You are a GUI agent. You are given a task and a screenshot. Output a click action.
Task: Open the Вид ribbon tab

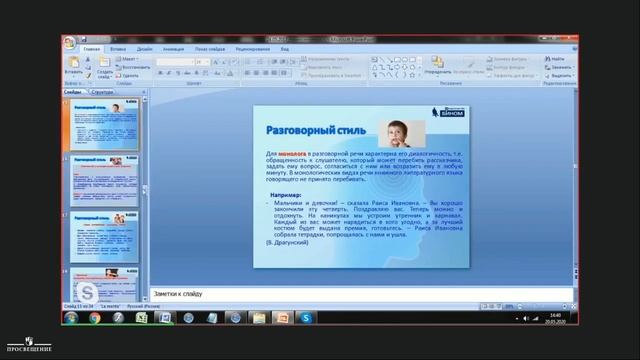(284, 49)
